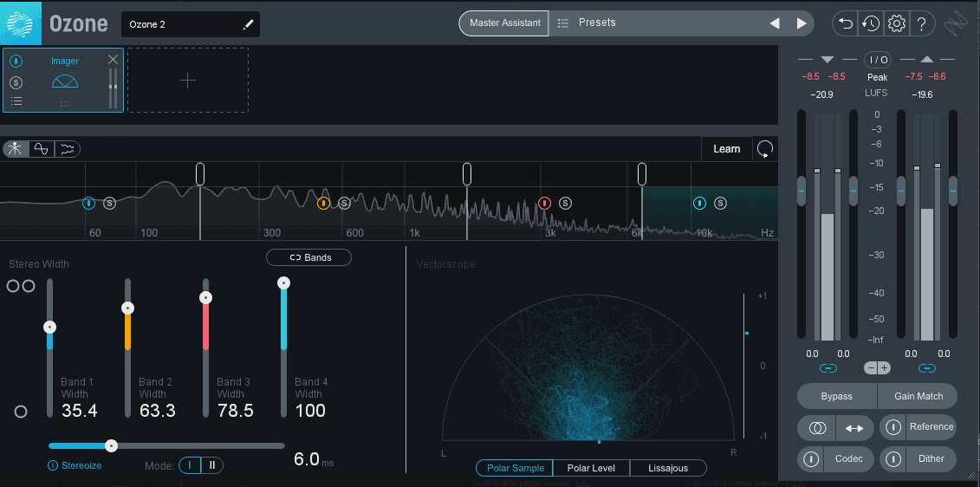Enable the Reference power toggle
The width and height of the screenshot is (980, 487).
(x=893, y=427)
